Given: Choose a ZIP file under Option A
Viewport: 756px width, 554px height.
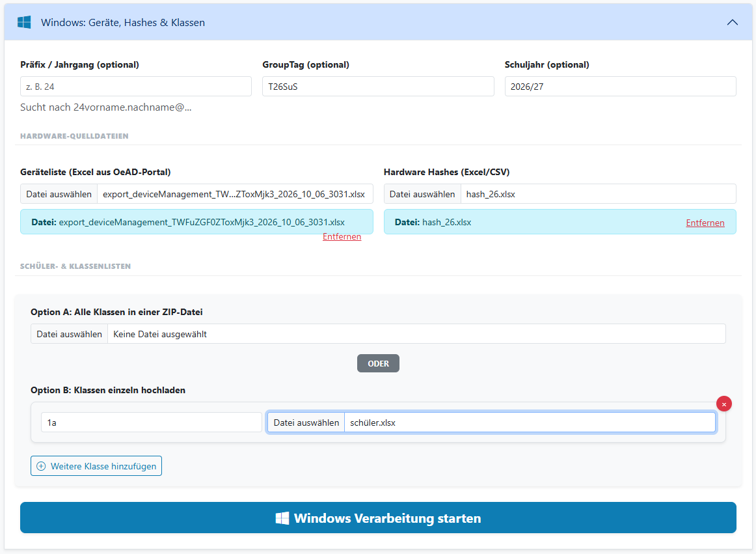Looking at the screenshot, I should coord(70,334).
